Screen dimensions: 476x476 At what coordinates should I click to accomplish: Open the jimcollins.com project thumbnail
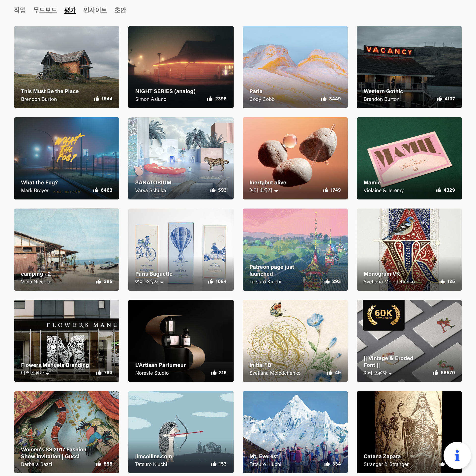pyautogui.click(x=181, y=432)
